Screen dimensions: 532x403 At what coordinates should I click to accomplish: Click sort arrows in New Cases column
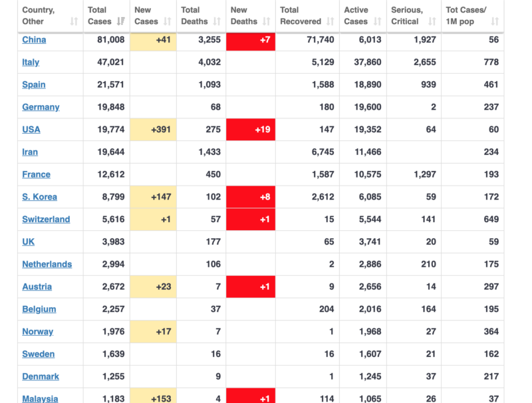pos(167,21)
